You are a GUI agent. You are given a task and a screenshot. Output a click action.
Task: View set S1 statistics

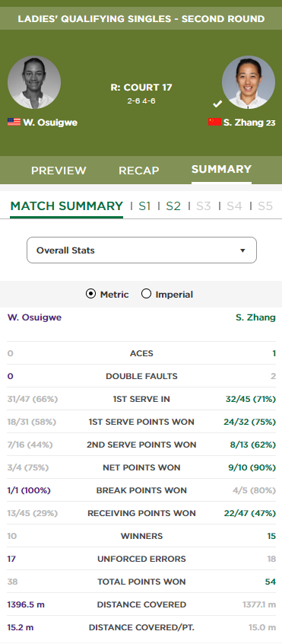[x=144, y=206]
